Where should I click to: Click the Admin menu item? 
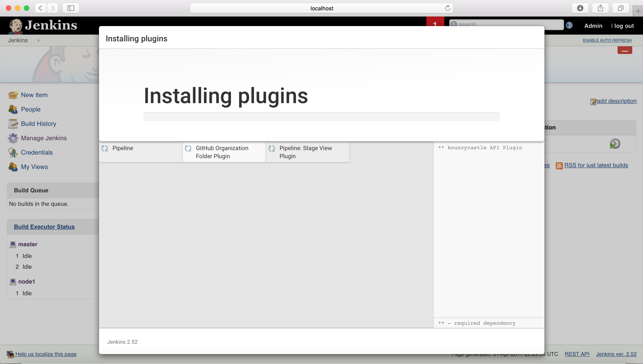tap(594, 25)
